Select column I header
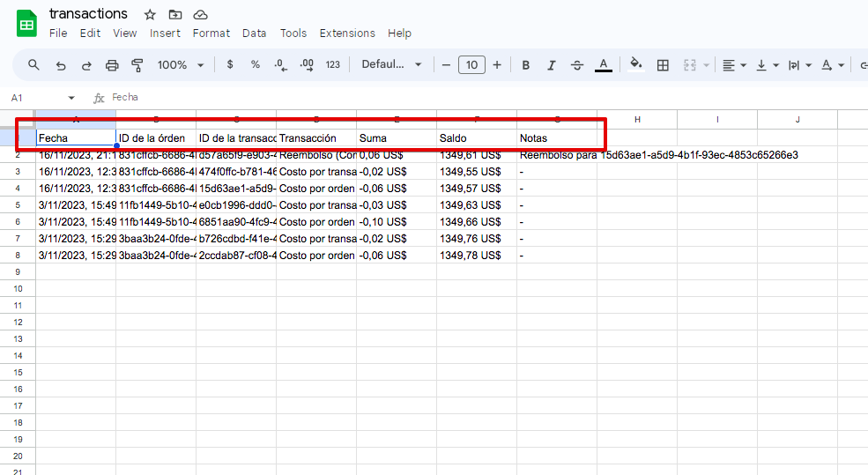The width and height of the screenshot is (868, 475). pos(717,120)
